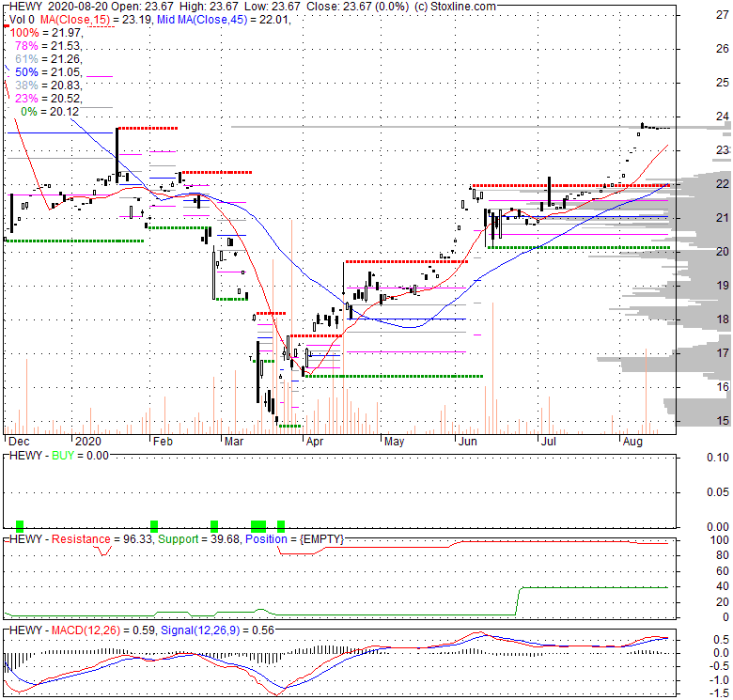Click the Feb label on time axis
The height and width of the screenshot is (700, 733).
(x=163, y=442)
